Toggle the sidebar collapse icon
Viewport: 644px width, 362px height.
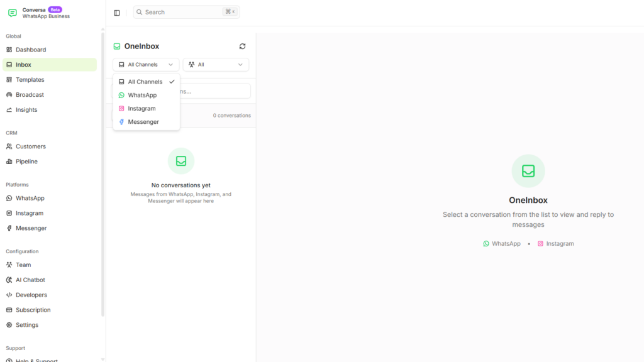[x=117, y=13]
